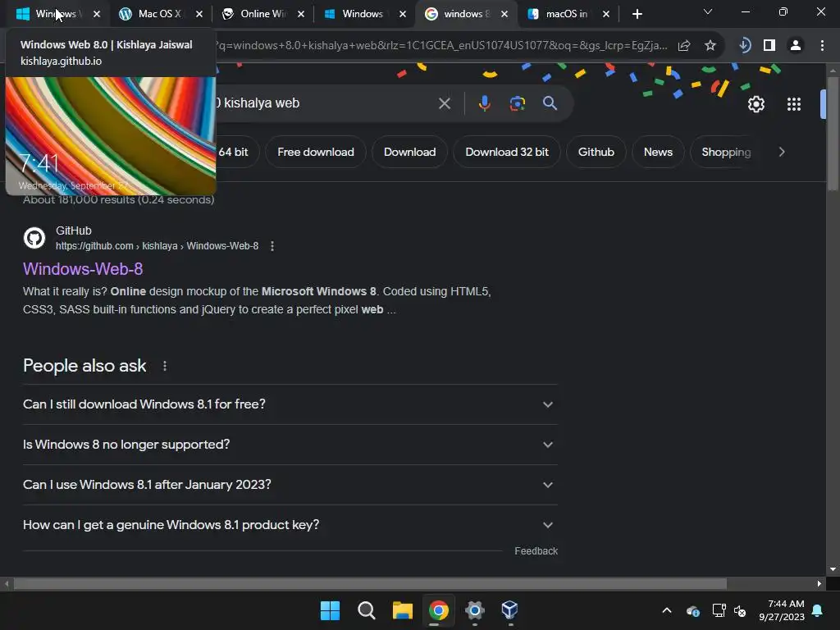840x630 pixels.
Task: Apply the Github filter chip
Action: 596,152
